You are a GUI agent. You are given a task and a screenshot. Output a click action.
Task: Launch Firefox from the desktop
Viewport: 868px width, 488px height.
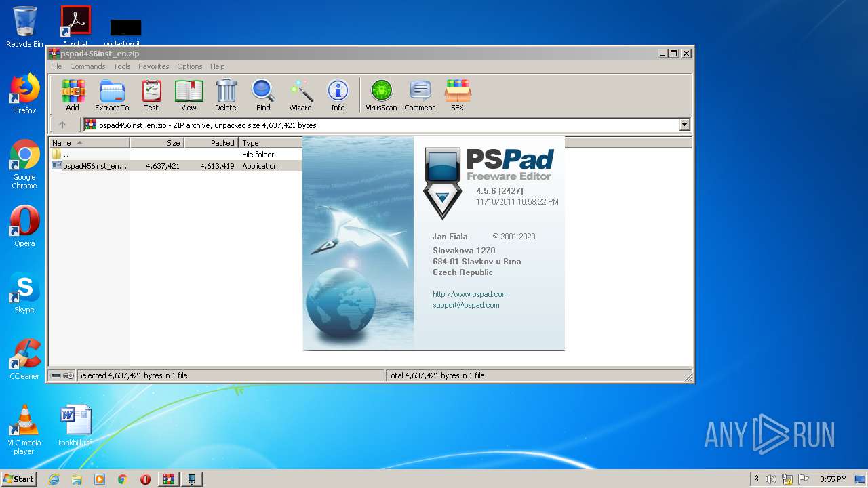24,94
